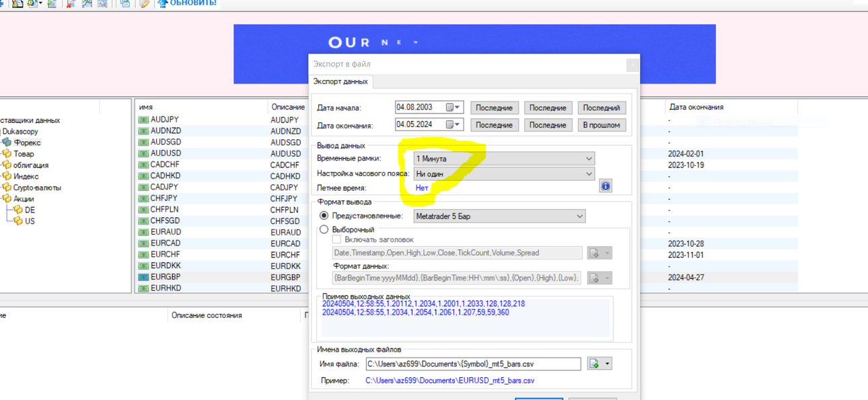Click the blue info icon beside Летнее время
Image resolution: width=868 pixels, height=400 pixels.
606,186
